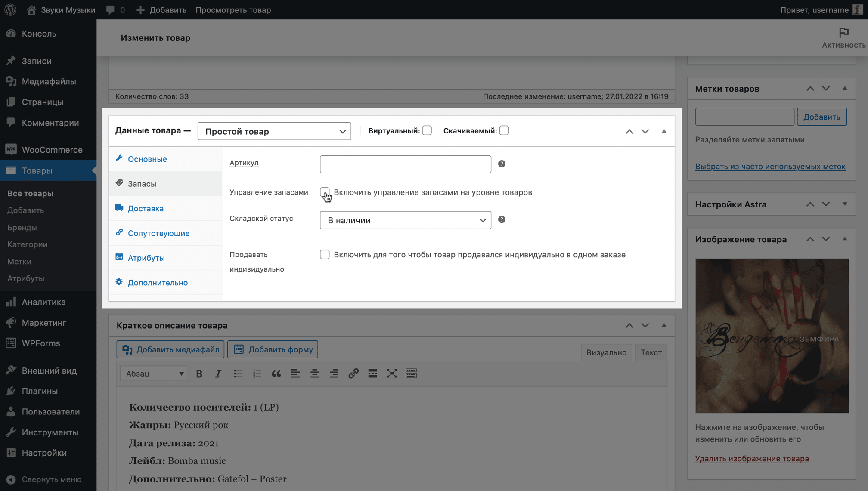Open Категории submenu under Товары
Viewport: 868px width, 491px height.
coord(27,244)
